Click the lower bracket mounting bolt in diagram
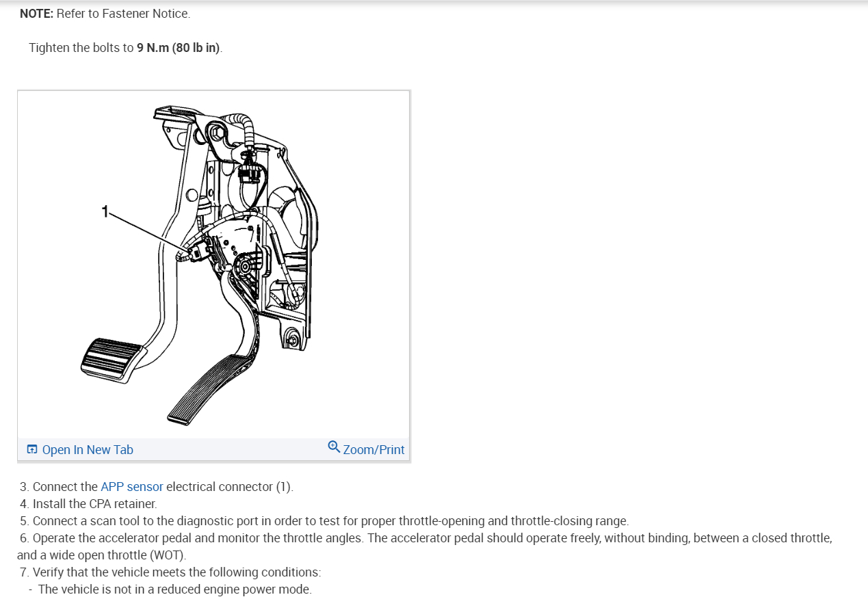The height and width of the screenshot is (597, 868). 293,339
